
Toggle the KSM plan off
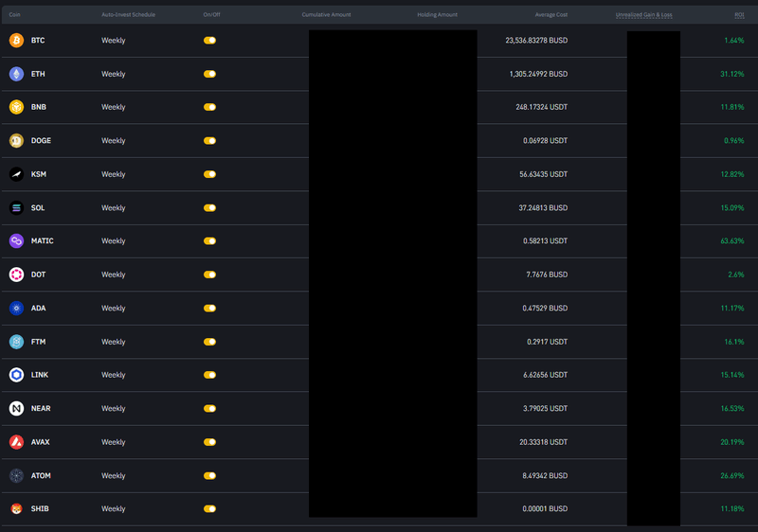click(209, 174)
